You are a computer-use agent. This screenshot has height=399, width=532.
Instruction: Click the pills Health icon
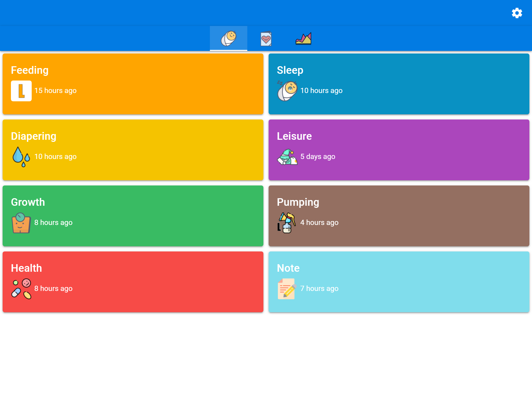(21, 289)
